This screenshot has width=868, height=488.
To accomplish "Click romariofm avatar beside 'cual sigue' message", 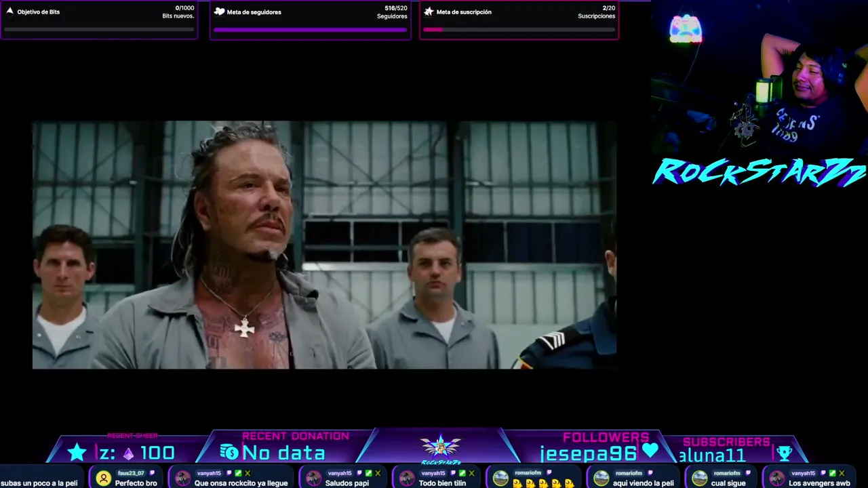I will point(700,479).
